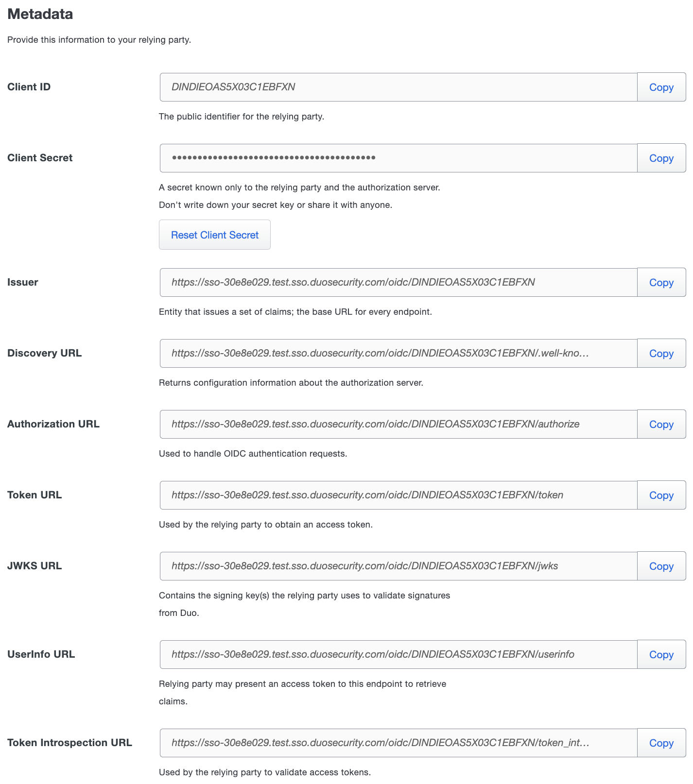Copy the Discovery URL
This screenshot has height=784, width=693.
(x=661, y=354)
